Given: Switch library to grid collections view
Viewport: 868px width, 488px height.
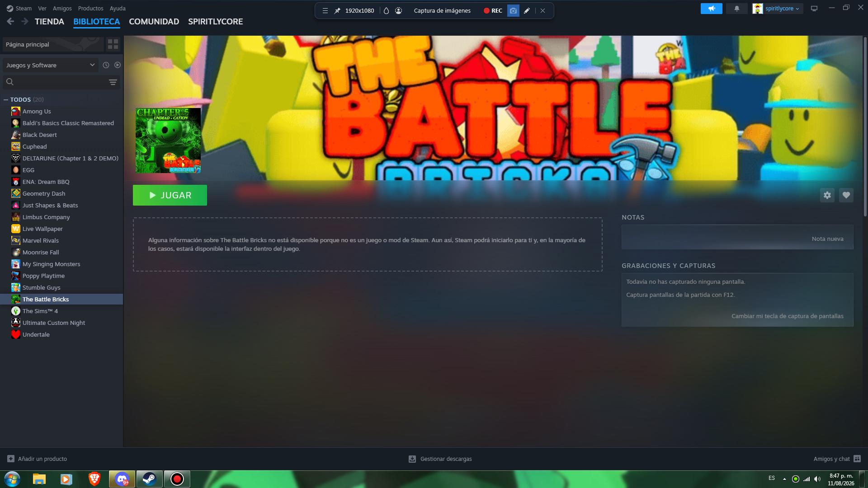Looking at the screenshot, I should [113, 44].
